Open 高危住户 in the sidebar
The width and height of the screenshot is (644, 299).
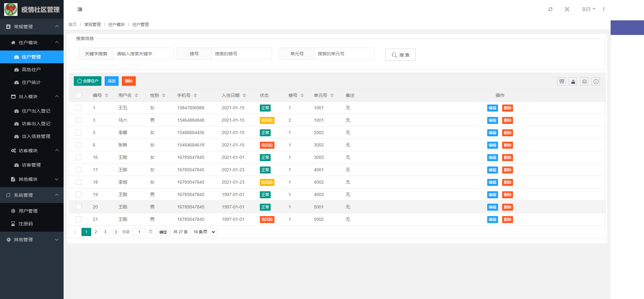(32, 70)
